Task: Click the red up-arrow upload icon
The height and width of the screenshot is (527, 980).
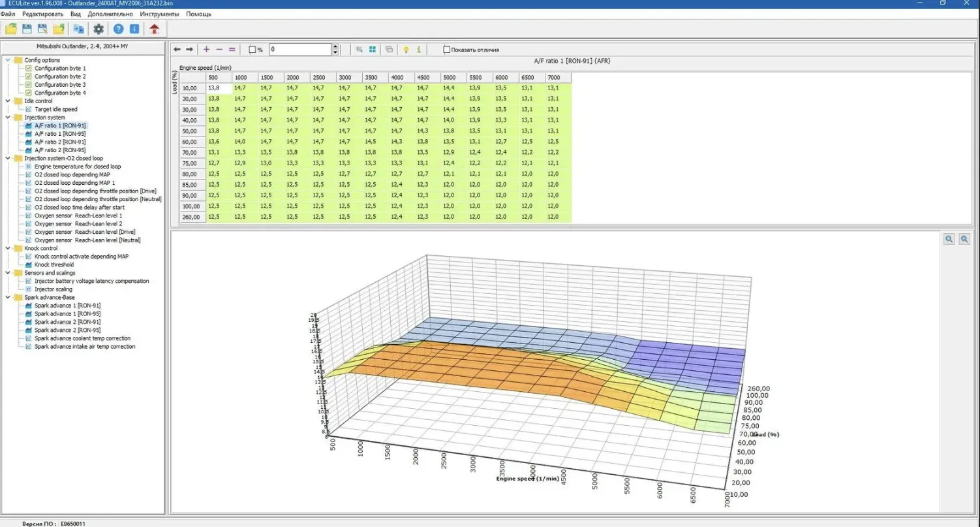Action: (x=154, y=29)
